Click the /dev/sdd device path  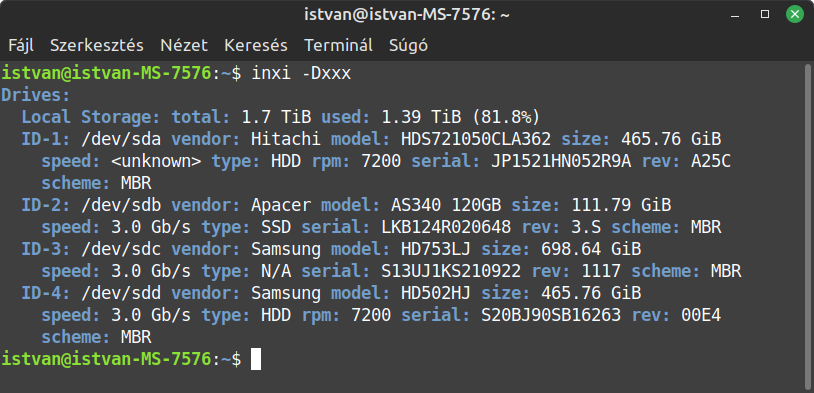[x=121, y=293]
